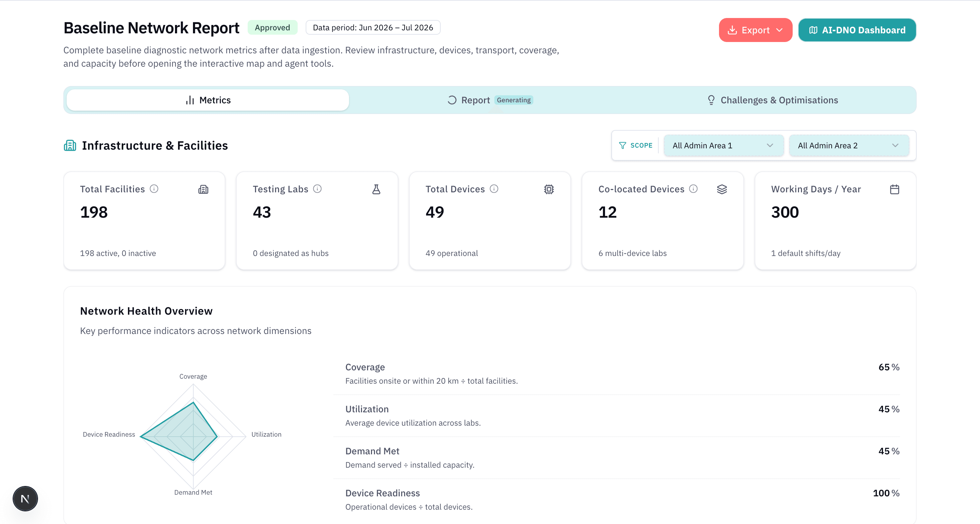Click the bar chart icon on Metrics tab

click(x=190, y=100)
